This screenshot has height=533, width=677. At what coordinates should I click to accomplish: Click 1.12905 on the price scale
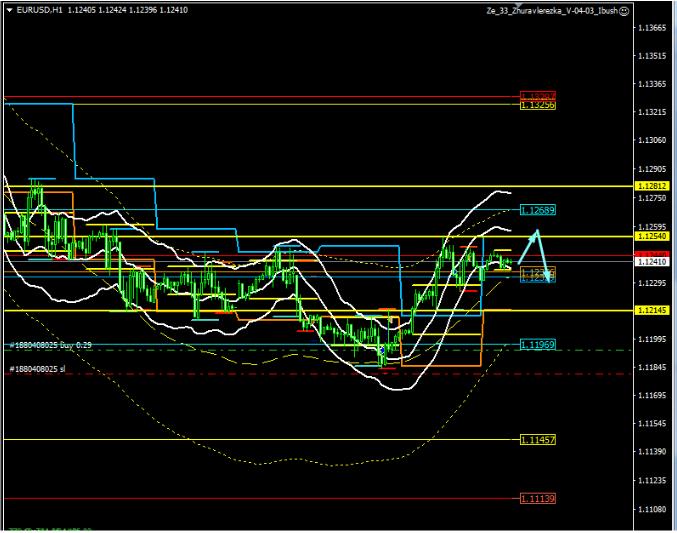652,169
